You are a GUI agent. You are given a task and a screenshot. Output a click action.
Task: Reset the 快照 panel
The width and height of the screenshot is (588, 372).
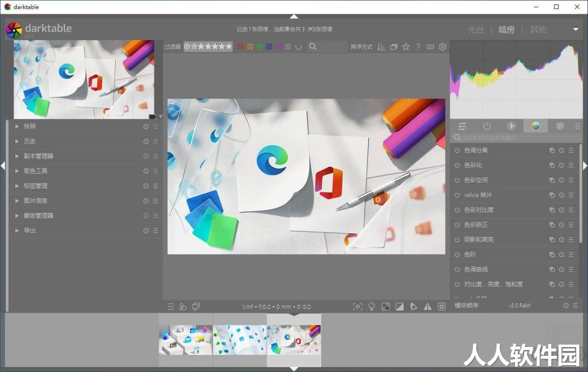(x=146, y=126)
